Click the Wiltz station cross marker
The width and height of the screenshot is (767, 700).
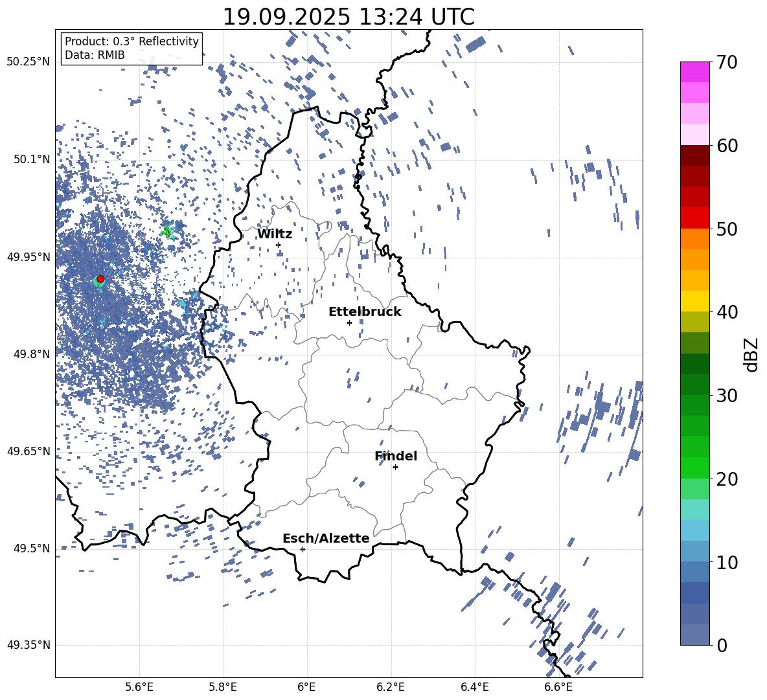[279, 245]
